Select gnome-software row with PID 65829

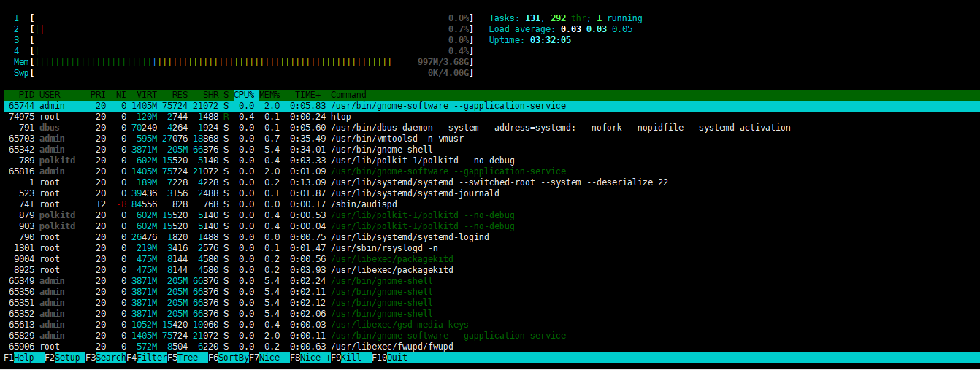click(490, 336)
